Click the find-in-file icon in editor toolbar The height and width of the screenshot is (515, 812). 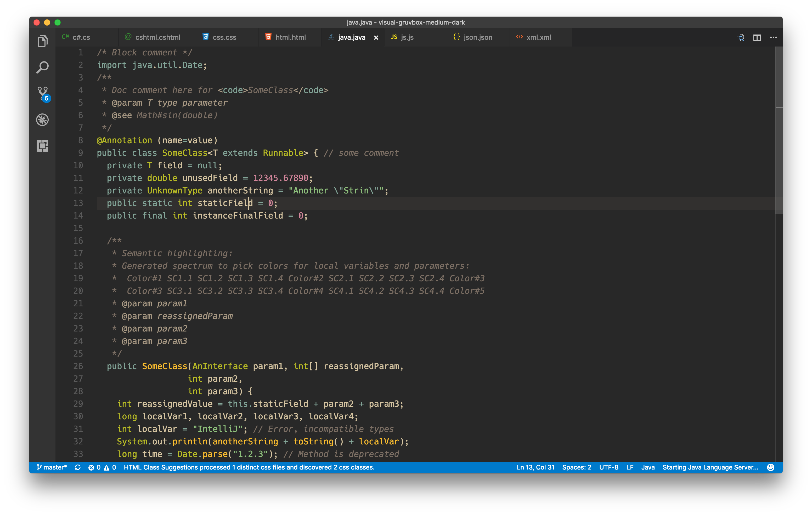(x=740, y=37)
